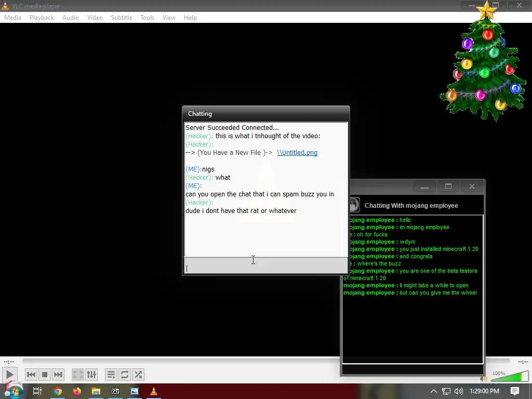Open 7-Zip from the taskbar

115,391
